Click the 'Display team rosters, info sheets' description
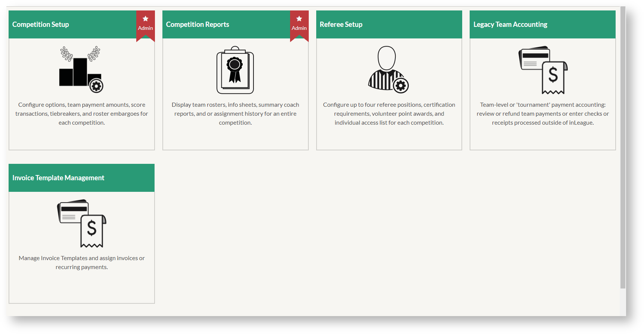The height and width of the screenshot is (334, 644). 236,114
